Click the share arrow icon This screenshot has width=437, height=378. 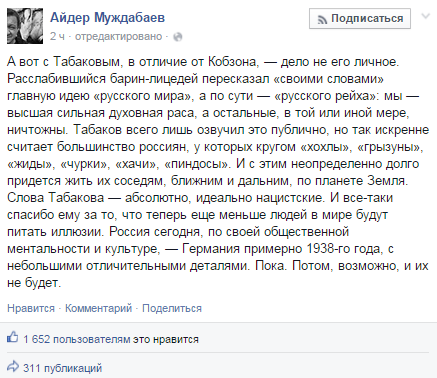[x=13, y=366]
